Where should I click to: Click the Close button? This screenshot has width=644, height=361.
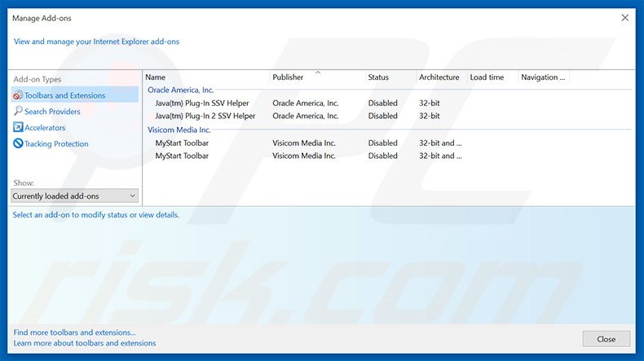point(607,339)
